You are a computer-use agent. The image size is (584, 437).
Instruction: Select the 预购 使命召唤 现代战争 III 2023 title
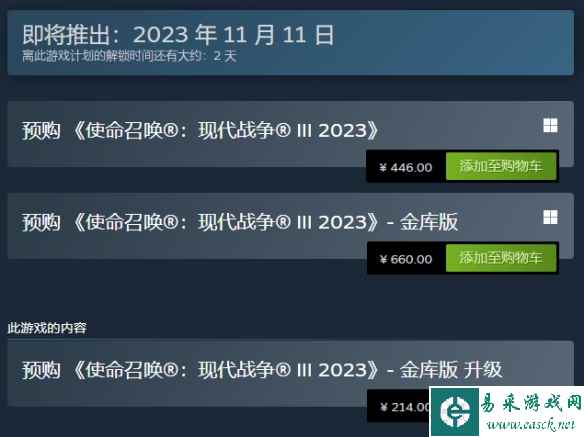click(x=200, y=131)
